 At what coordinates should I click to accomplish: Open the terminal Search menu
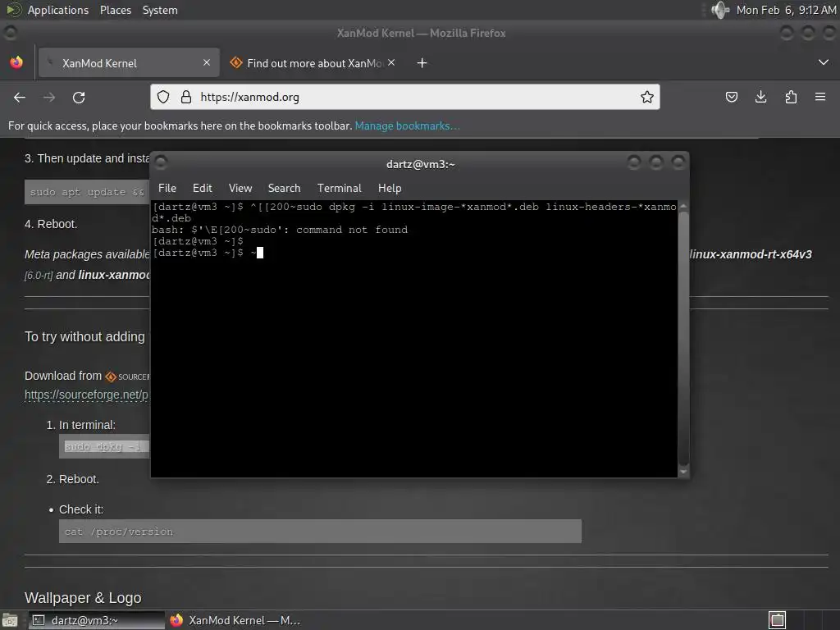click(284, 188)
